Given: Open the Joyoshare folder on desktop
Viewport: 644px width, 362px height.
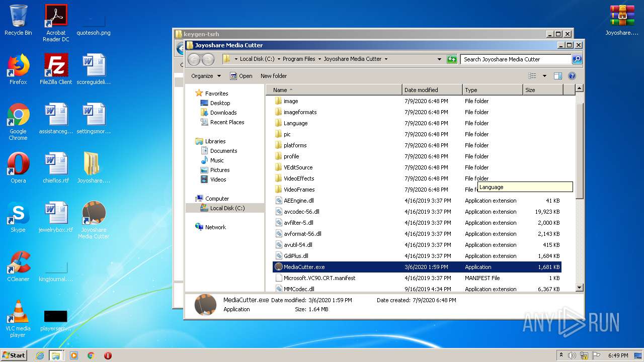Looking at the screenshot, I should pos(94,168).
